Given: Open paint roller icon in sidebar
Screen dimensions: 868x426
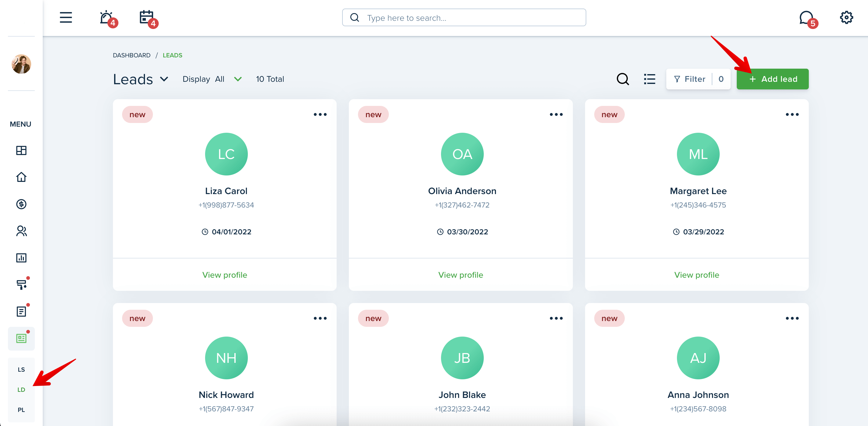Looking at the screenshot, I should 22,284.
